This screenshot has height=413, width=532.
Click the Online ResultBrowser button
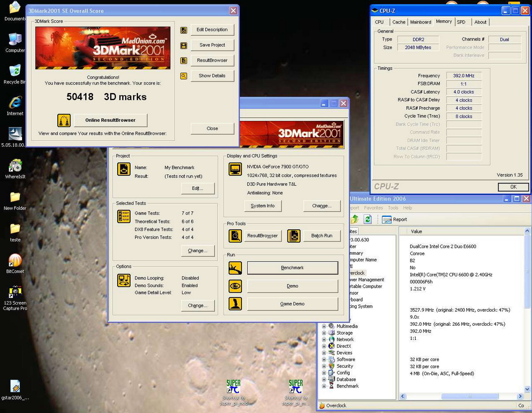coord(110,120)
